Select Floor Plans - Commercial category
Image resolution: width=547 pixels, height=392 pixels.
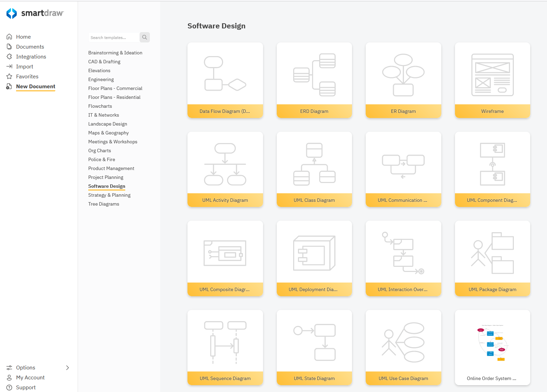(115, 88)
